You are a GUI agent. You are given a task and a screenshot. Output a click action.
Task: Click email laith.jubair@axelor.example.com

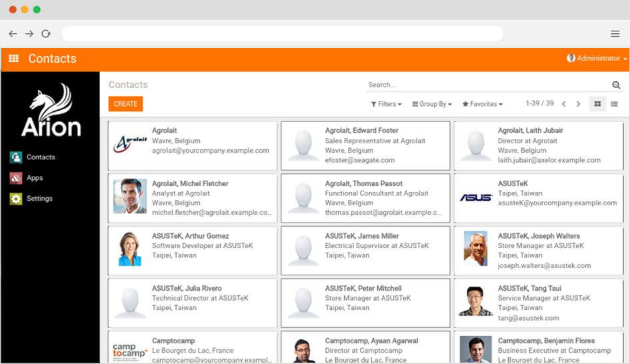(x=549, y=160)
